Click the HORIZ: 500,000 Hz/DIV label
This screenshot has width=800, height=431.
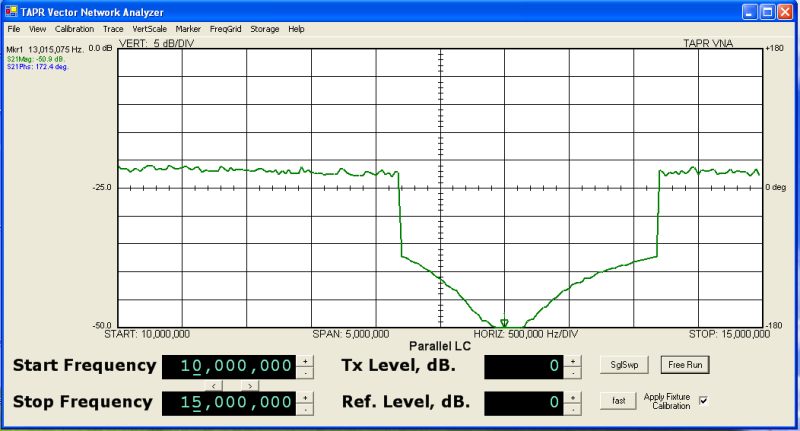click(526, 334)
